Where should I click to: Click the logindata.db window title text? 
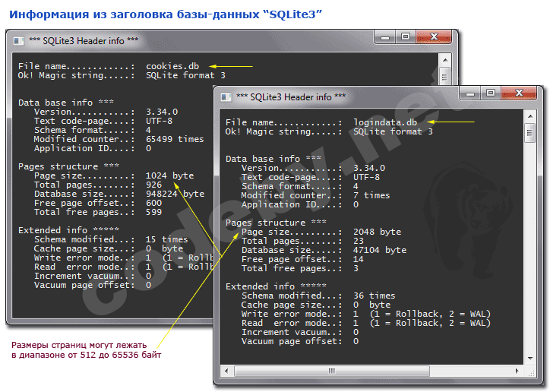(291, 97)
